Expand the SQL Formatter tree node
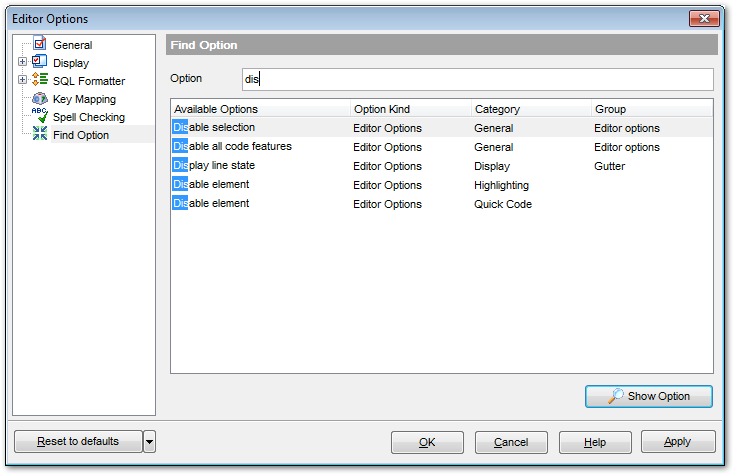Screen dimensions: 734x475 pyautogui.click(x=22, y=81)
